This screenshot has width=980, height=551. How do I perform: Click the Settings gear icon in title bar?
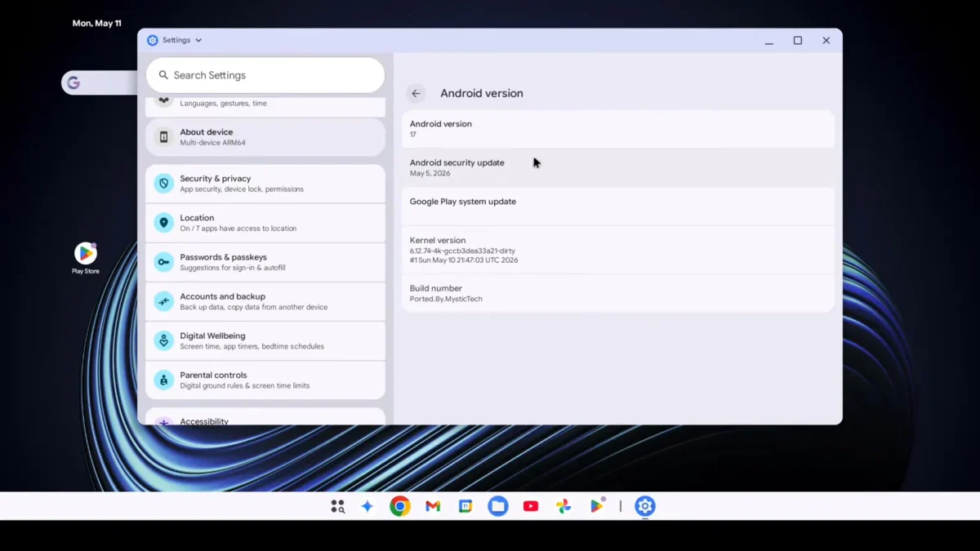(x=152, y=40)
